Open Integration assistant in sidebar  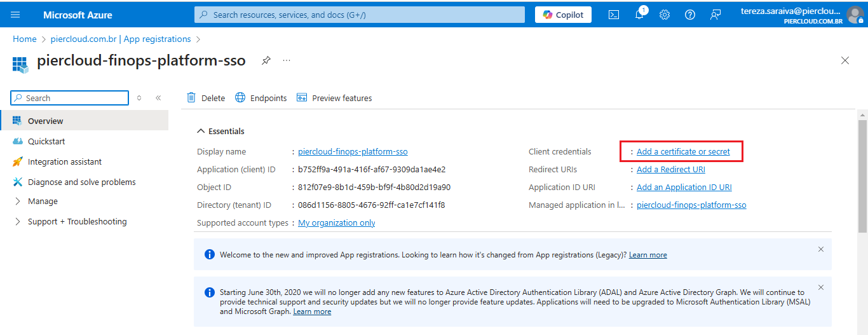point(64,161)
